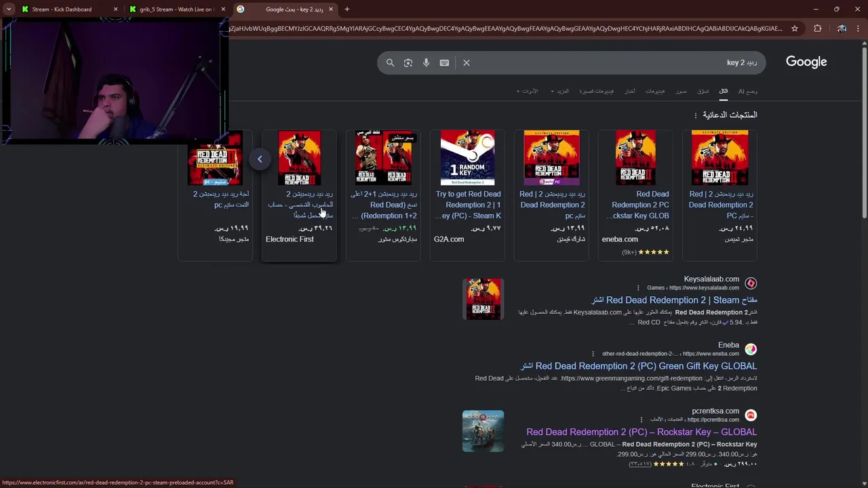The height and width of the screenshot is (488, 868).
Task: Switch to أخبار (News) filter
Action: [x=630, y=91]
